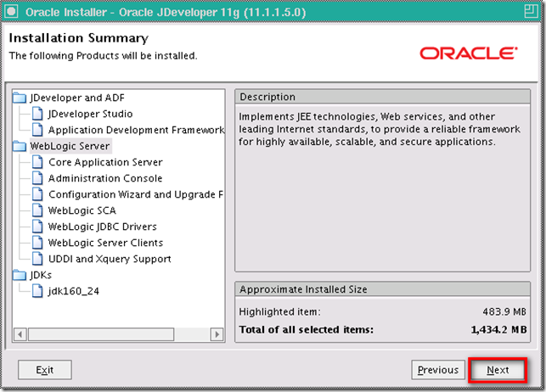Click the Highlighted item size value 483.9 MB
Viewport: 546px width, 392px height.
click(504, 311)
